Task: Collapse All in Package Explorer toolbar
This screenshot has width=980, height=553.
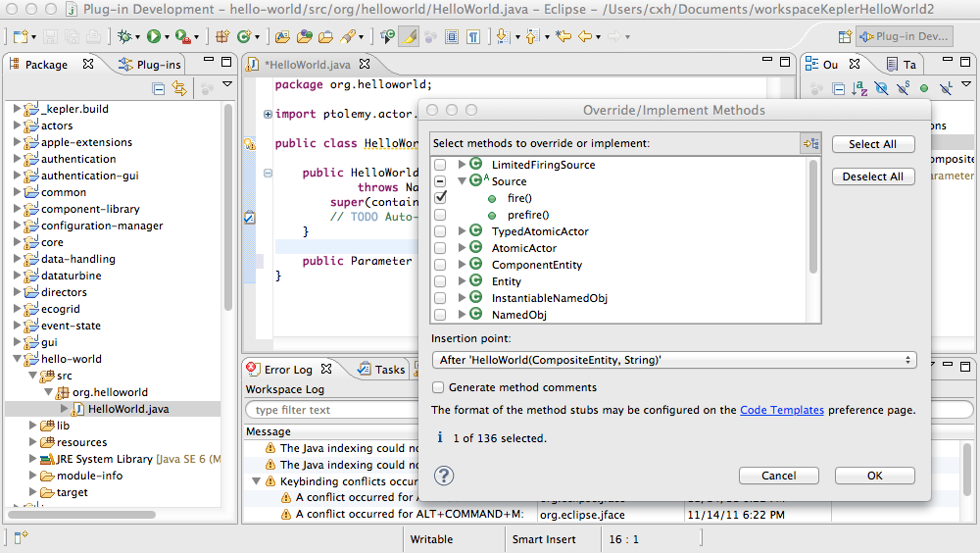Action: pos(159,89)
